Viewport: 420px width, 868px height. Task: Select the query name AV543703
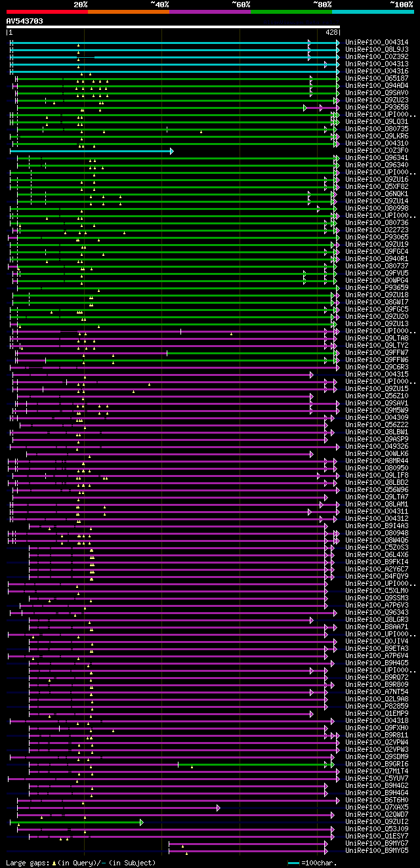(25, 21)
